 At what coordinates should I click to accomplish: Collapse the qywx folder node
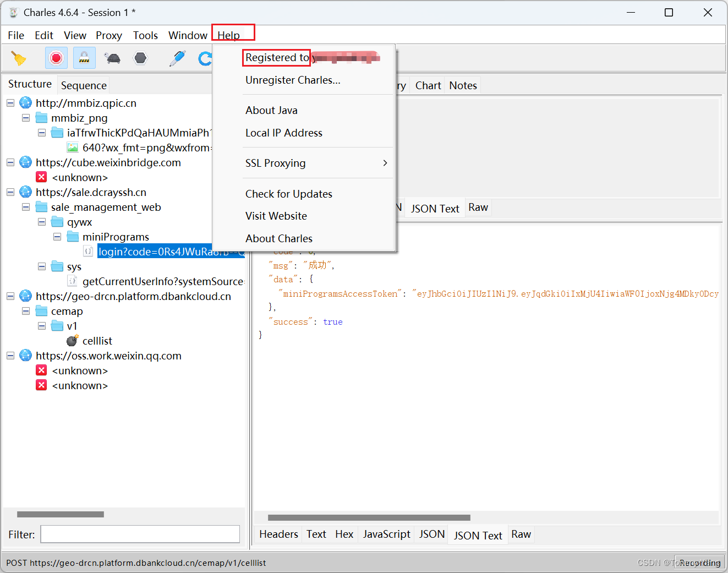(x=42, y=222)
